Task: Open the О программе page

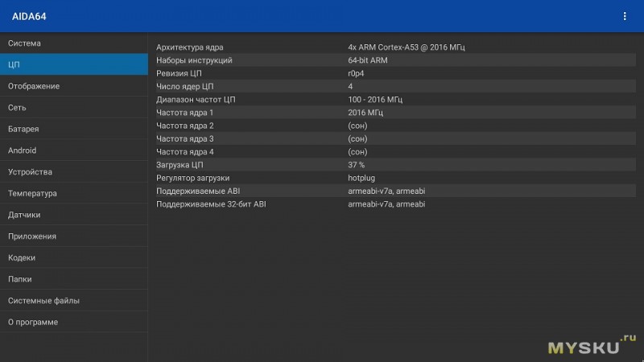Action: pyautogui.click(x=74, y=322)
